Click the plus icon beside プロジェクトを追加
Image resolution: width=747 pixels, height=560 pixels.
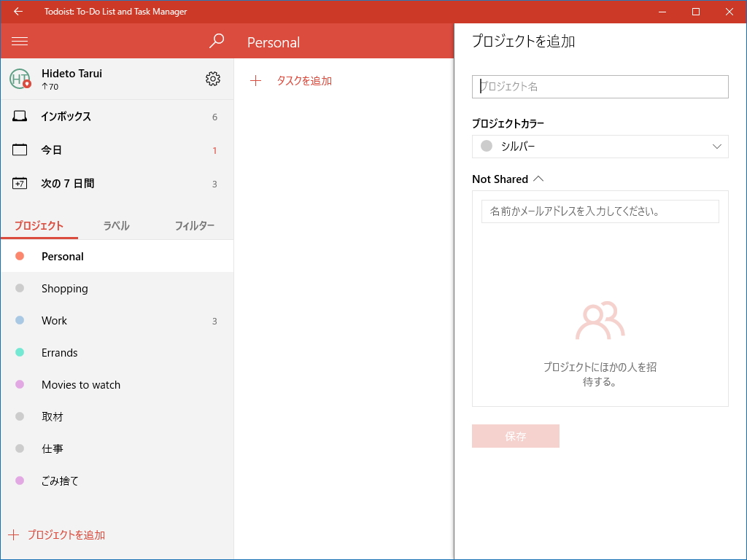15,534
